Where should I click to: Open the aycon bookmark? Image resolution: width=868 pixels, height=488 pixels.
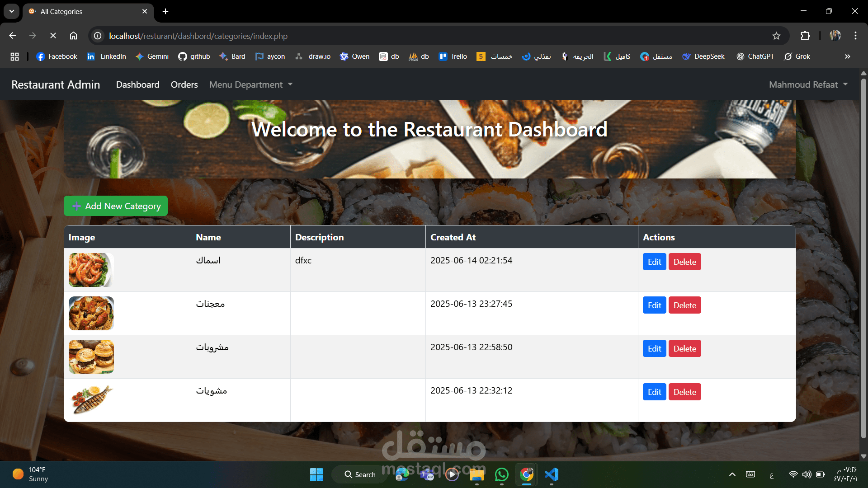tap(270, 56)
